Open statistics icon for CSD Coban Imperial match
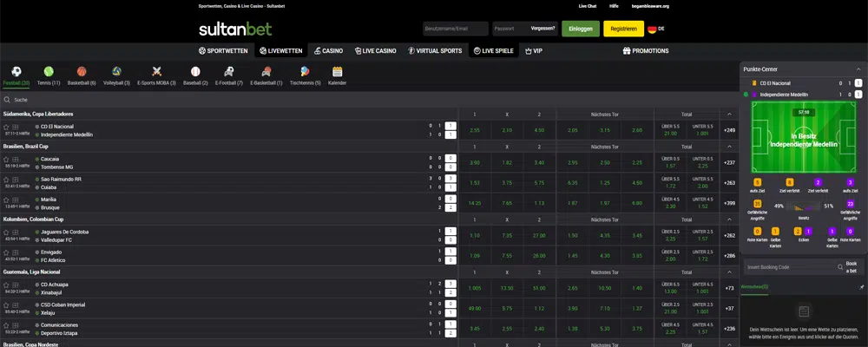This screenshot has height=347, width=868. point(15,305)
